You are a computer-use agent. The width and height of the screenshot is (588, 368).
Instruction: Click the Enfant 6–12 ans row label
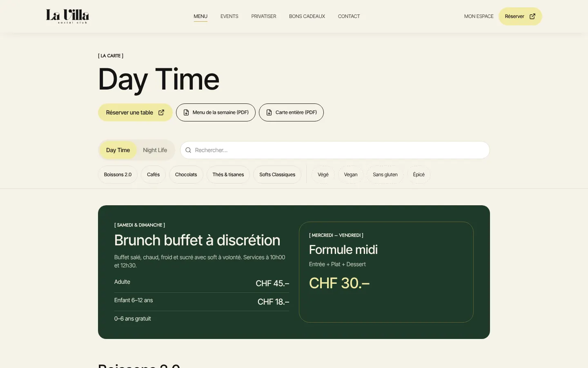click(134, 300)
